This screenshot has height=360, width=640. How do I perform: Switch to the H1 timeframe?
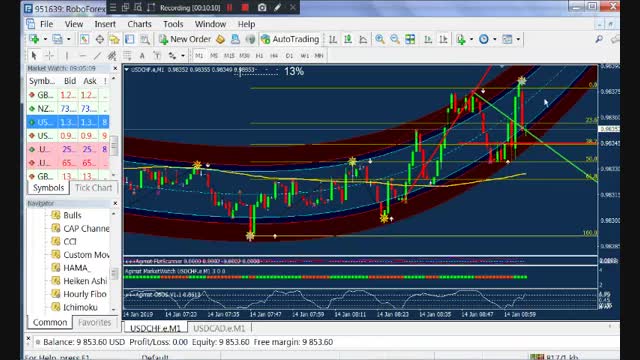click(x=259, y=56)
